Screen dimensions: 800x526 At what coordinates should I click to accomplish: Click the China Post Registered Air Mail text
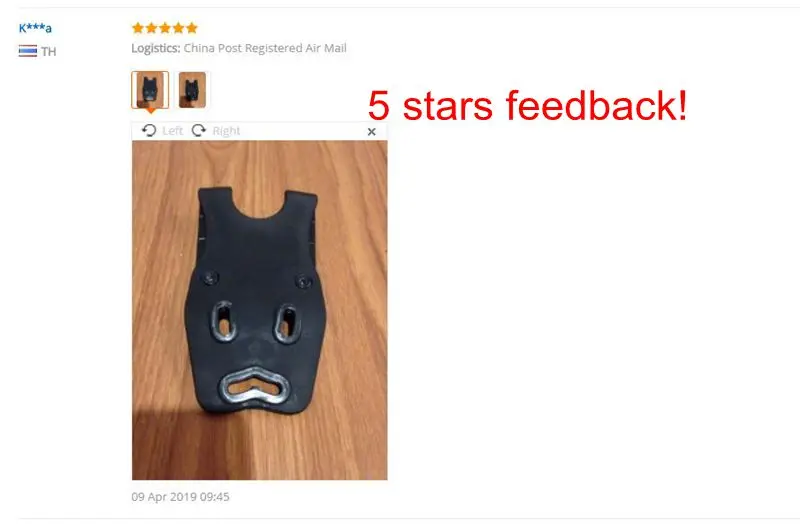pyautogui.click(x=265, y=48)
